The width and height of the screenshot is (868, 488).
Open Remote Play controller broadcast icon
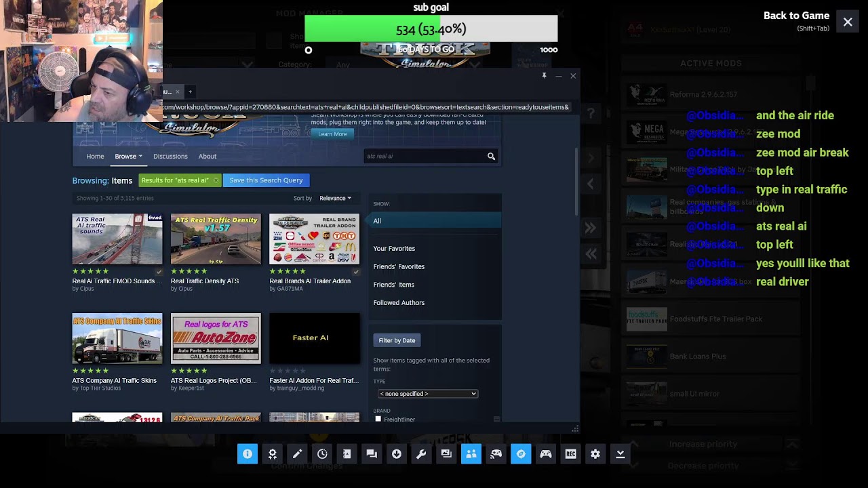pos(496,454)
